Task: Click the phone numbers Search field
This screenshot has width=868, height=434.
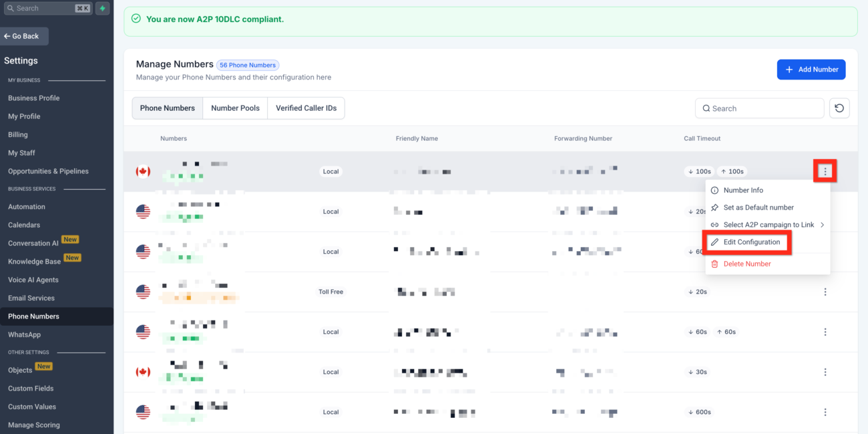Action: pos(760,108)
